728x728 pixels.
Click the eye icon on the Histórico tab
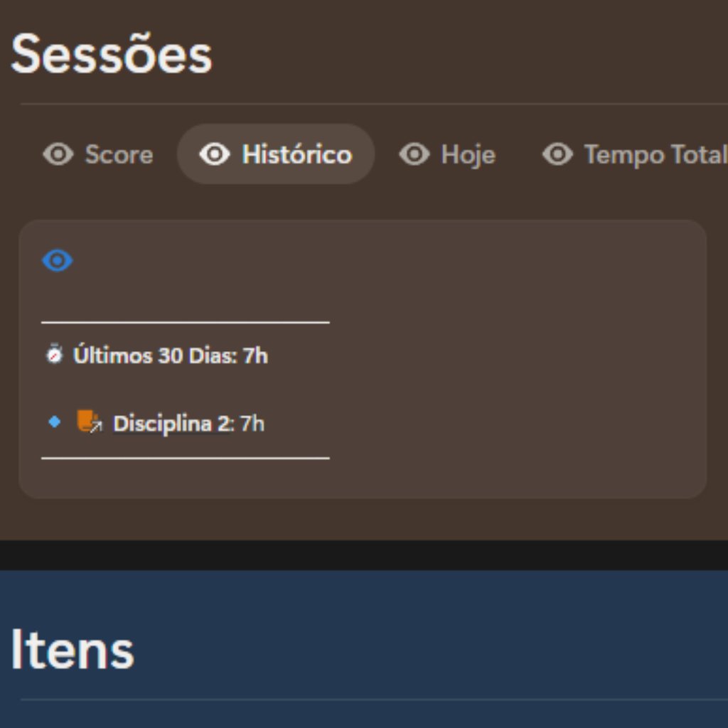(x=215, y=154)
